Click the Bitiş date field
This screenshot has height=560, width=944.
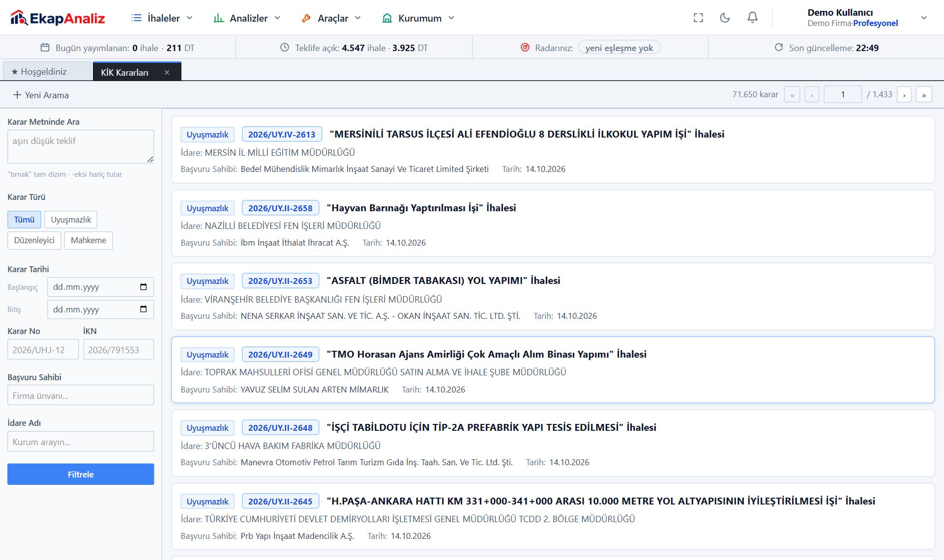(100, 309)
